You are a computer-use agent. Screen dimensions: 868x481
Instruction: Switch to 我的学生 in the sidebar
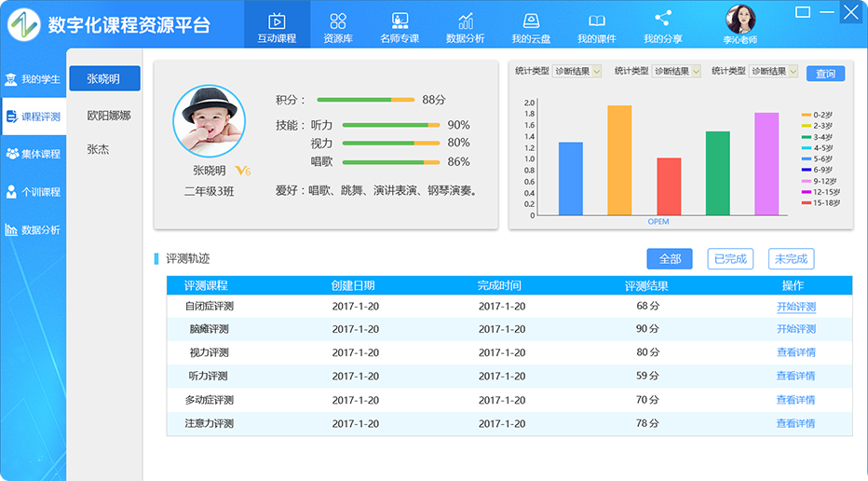(x=33, y=79)
